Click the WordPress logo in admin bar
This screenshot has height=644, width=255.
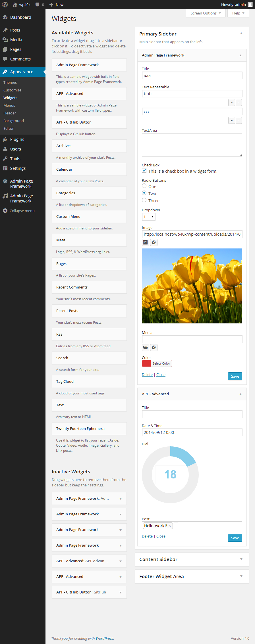pos(5,5)
